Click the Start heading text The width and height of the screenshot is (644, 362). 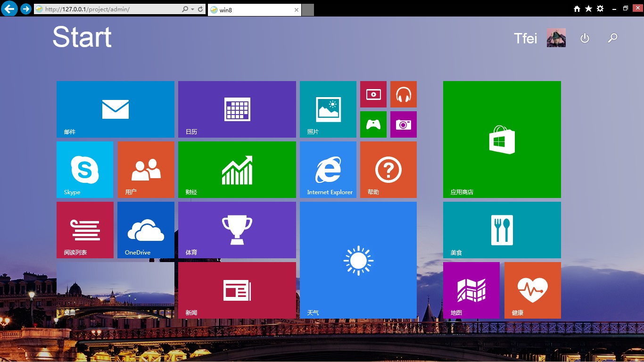pos(82,37)
